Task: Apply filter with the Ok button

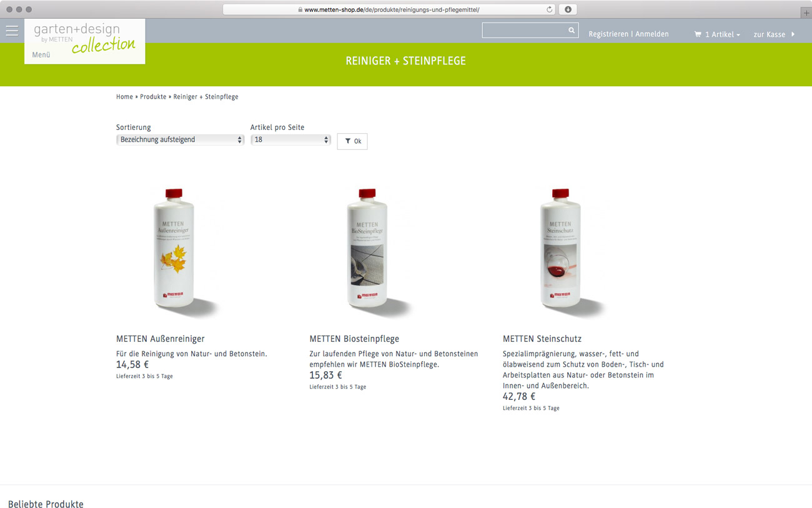Action: point(352,141)
